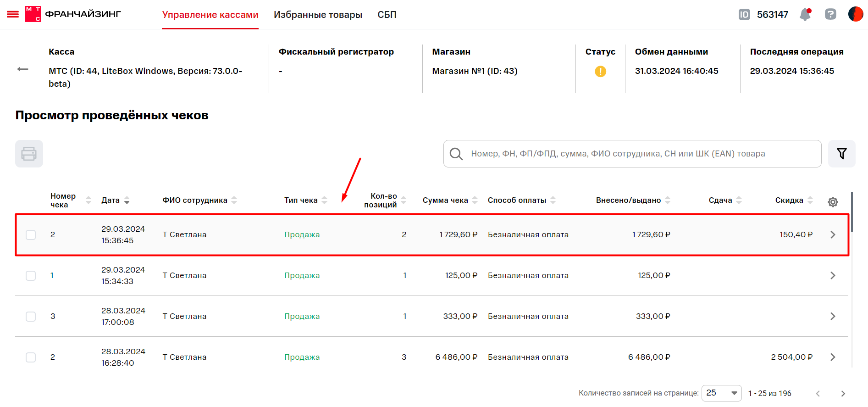
Task: Go to the next page of records
Action: coord(843,394)
